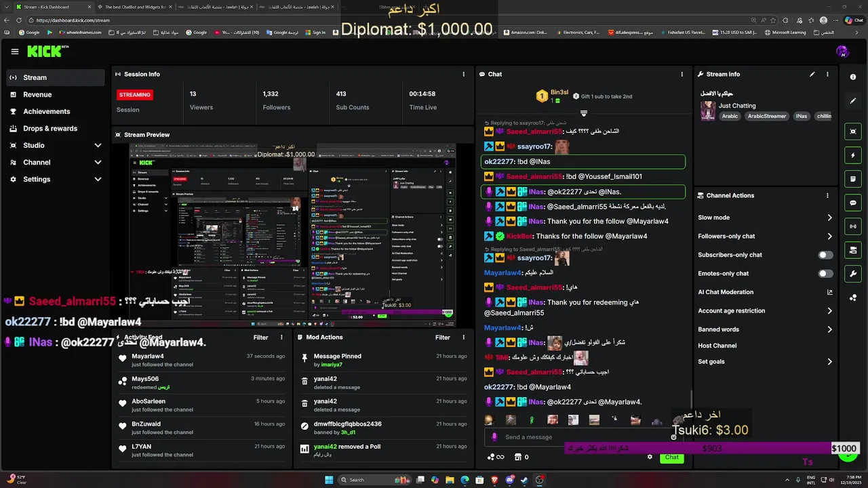
Task: Expand Banned words options
Action: pos(829,329)
